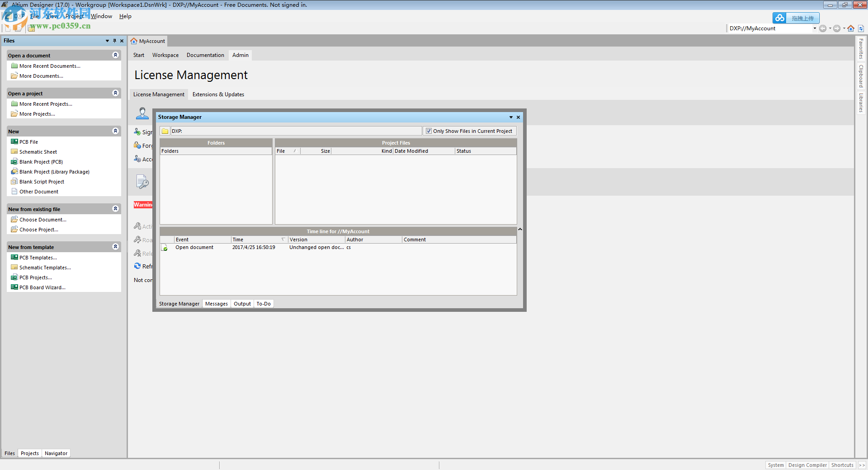
Task: Switch to Projects panel tab
Action: pos(30,453)
